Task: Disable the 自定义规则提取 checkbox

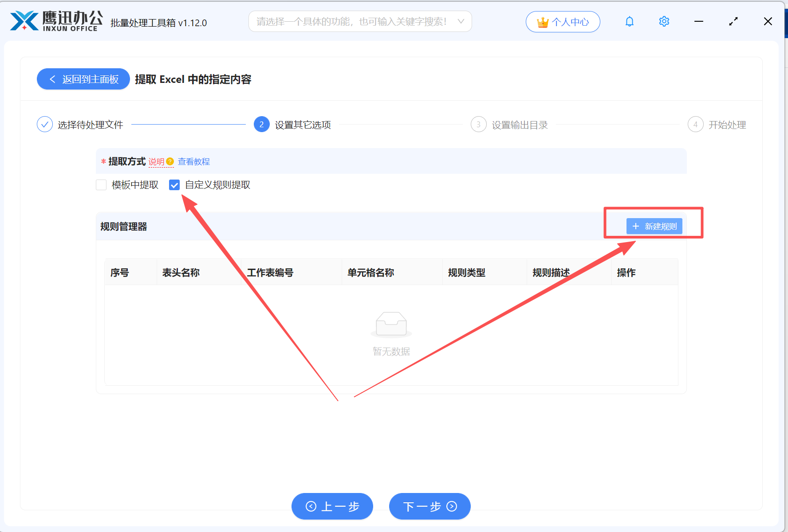Action: point(174,185)
